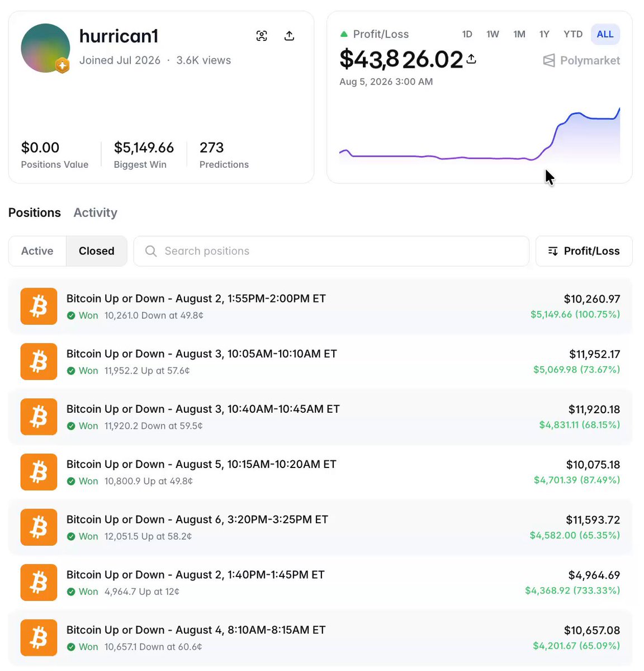Click the username hurrican1
Screen dimensions: 644x671
tap(119, 36)
